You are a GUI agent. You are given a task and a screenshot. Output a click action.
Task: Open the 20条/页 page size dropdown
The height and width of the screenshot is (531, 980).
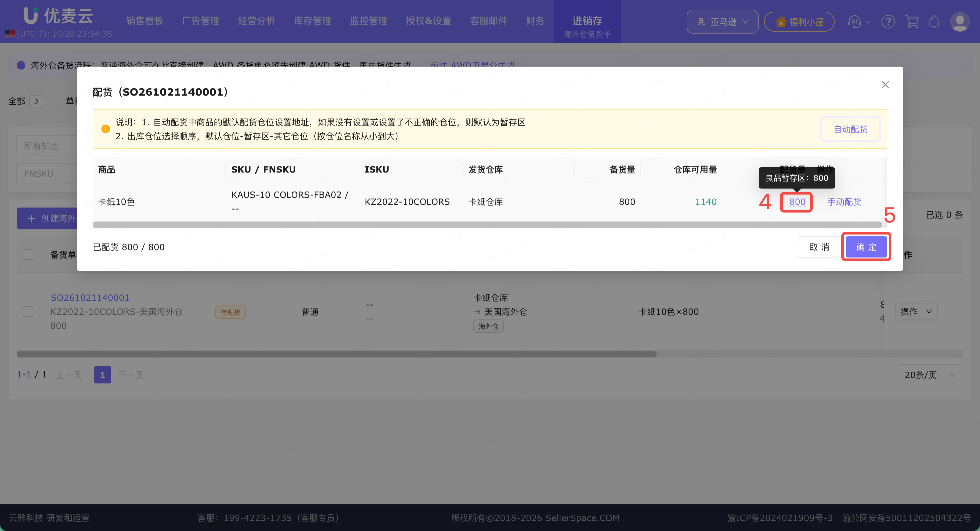(x=930, y=375)
